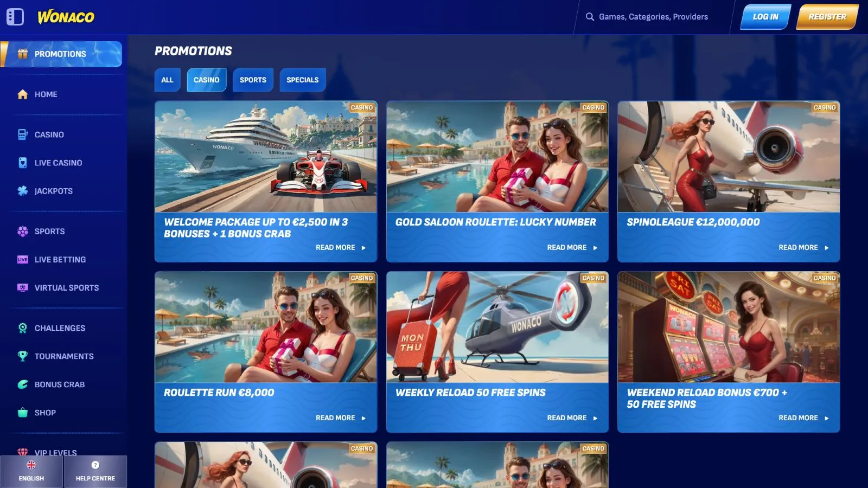This screenshot has width=868, height=488.
Task: Open Tournaments trophy icon
Action: [x=23, y=356]
